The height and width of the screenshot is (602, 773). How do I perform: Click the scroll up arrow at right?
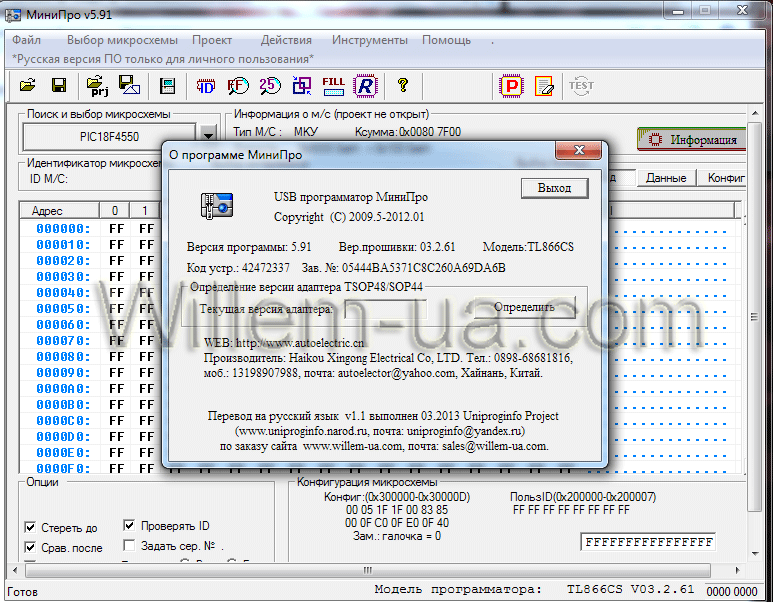[755, 114]
